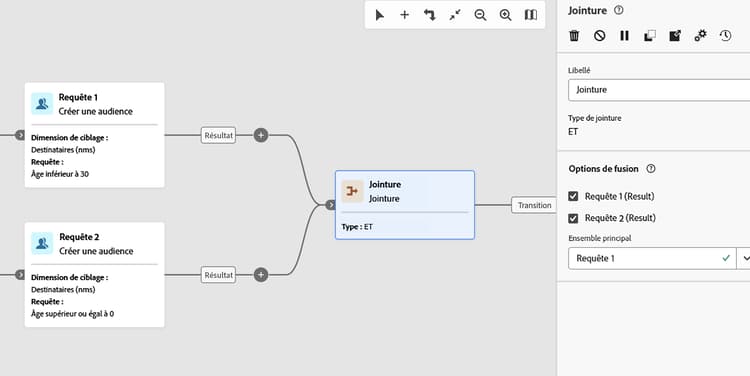Click the auto-arrange layout tool in the canvas toolbar
Image resolution: width=750 pixels, height=376 pixels.
tap(430, 15)
